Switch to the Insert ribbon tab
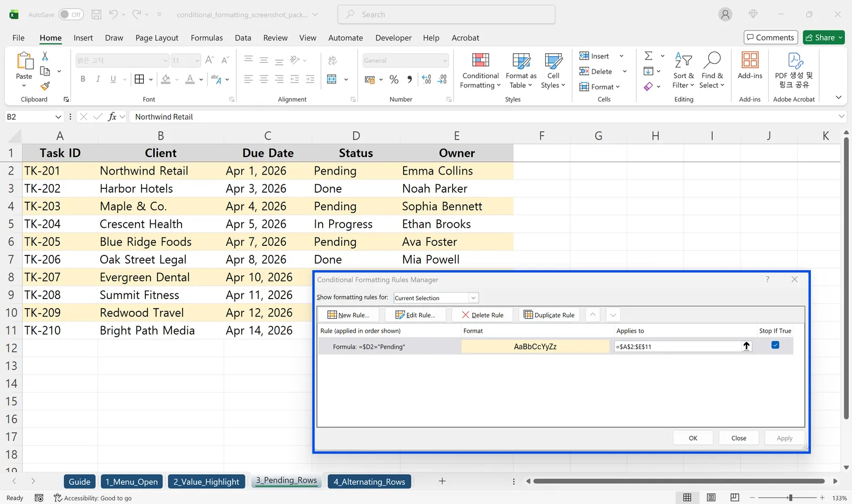Viewport: 852px width, 504px height. pyautogui.click(x=83, y=38)
